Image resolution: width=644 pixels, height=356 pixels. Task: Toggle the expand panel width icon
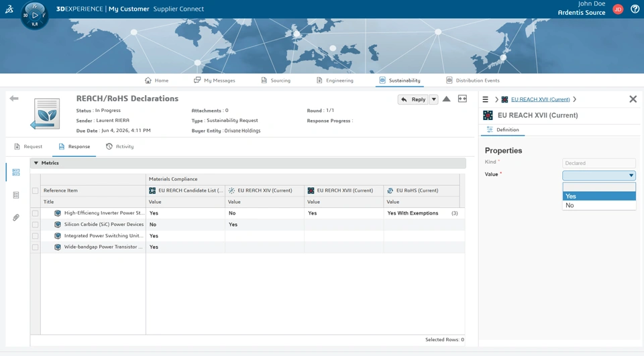(462, 99)
